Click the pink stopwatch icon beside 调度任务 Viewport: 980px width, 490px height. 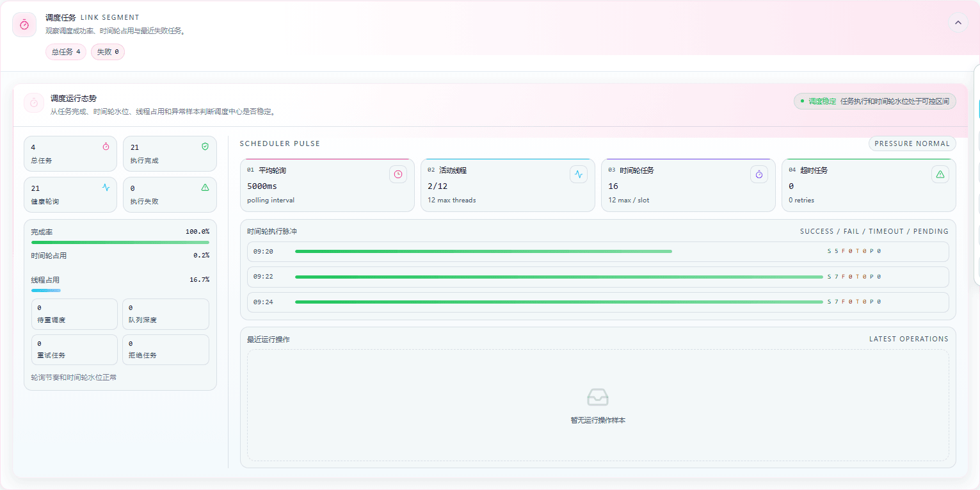24,24
